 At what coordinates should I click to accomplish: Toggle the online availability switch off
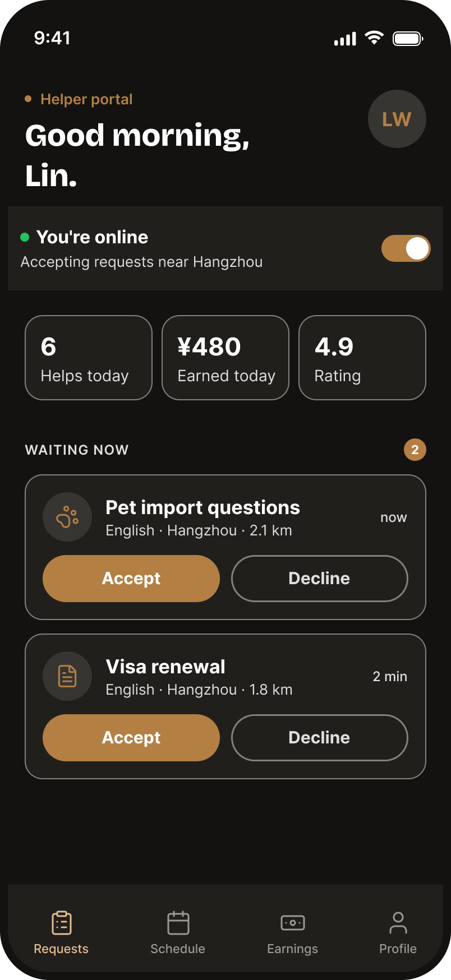pyautogui.click(x=406, y=248)
